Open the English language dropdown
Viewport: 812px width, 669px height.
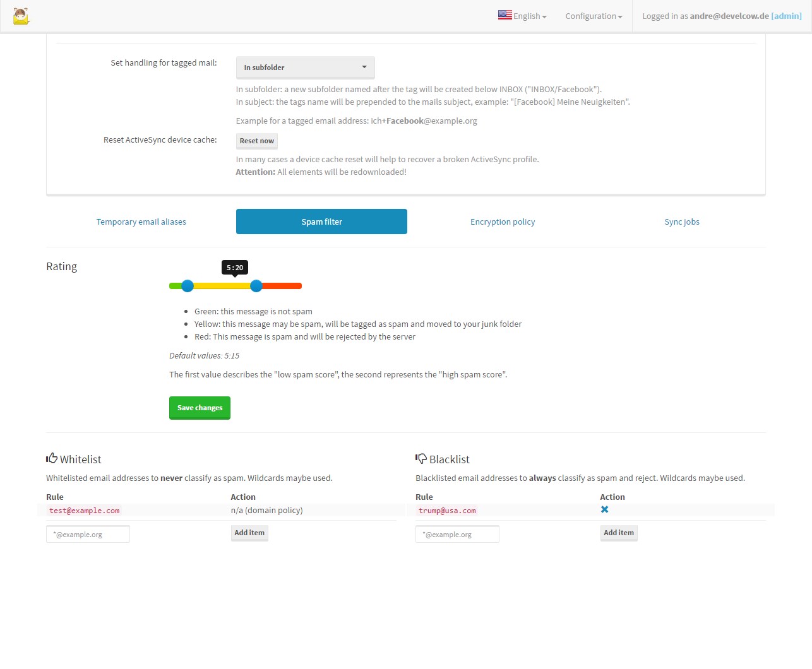point(525,16)
